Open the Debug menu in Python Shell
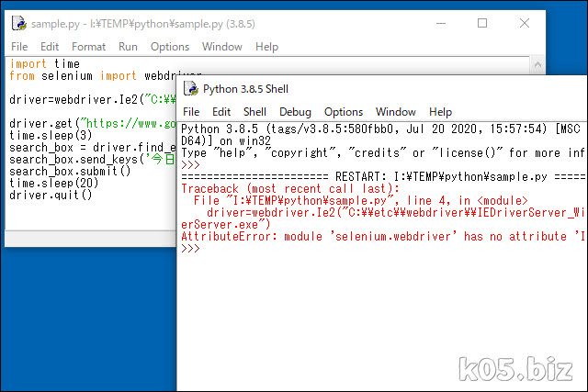 click(x=295, y=112)
